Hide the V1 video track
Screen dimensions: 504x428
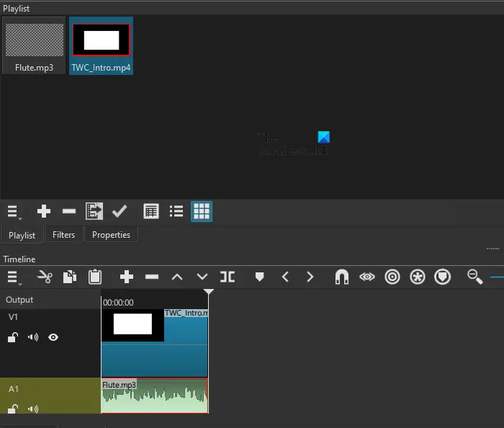click(53, 337)
